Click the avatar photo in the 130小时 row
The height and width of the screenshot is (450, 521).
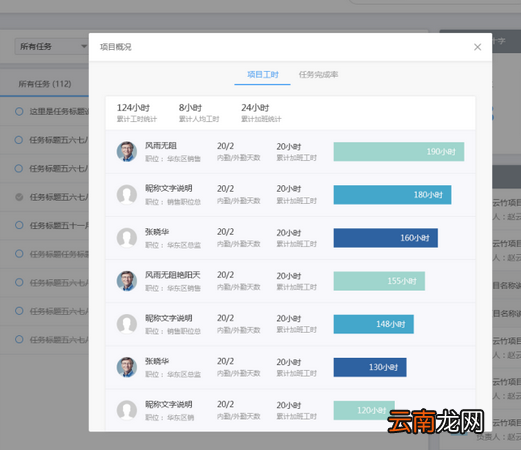coord(127,367)
